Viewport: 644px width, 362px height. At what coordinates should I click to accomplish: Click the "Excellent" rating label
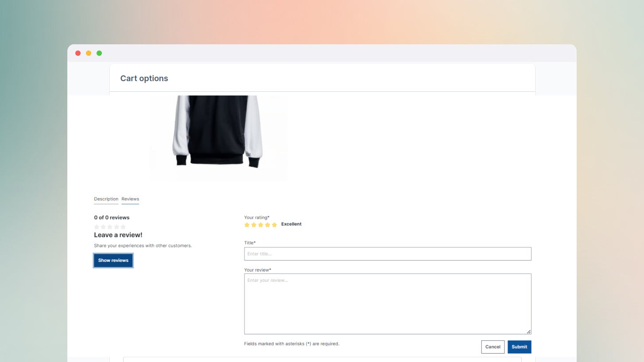tap(291, 224)
